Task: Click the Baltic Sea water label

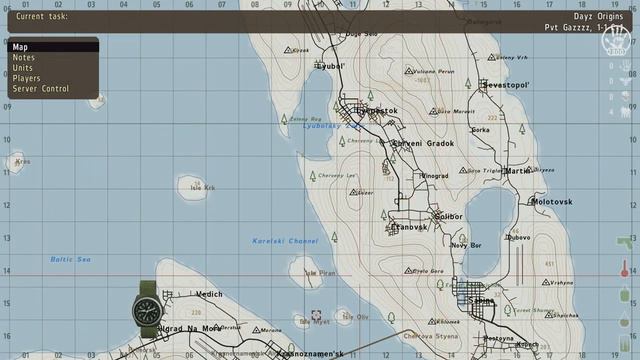Action: click(x=70, y=259)
